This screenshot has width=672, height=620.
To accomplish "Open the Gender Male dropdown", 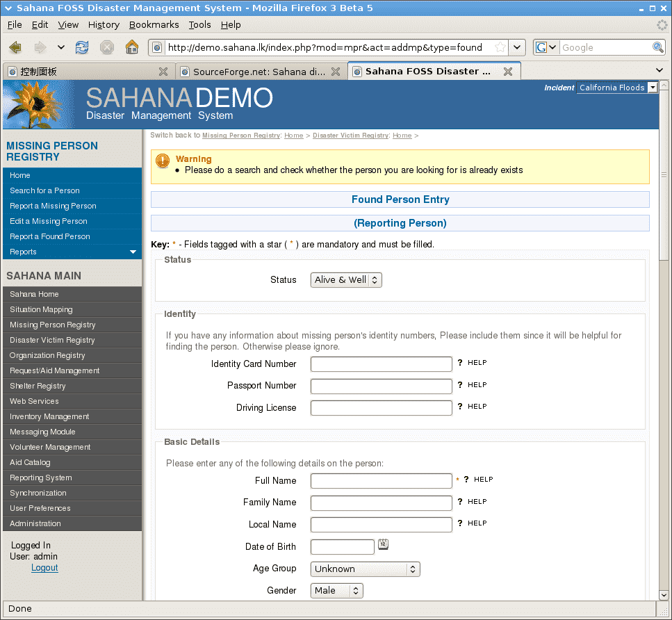I will 336,591.
